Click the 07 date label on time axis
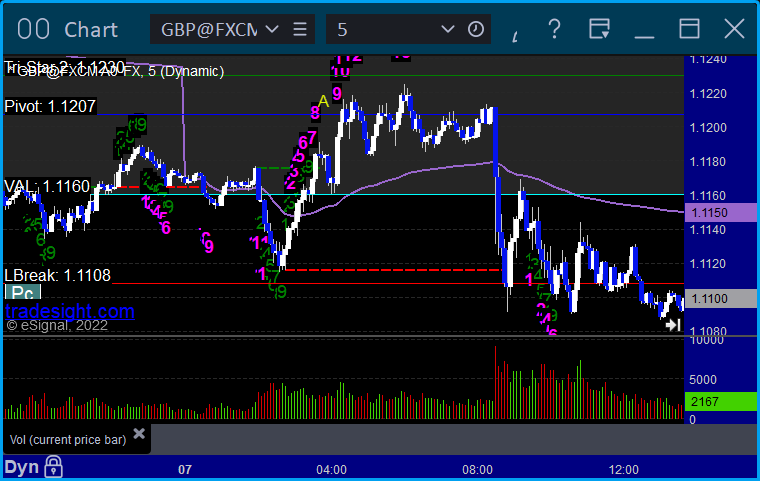Image resolution: width=760 pixels, height=481 pixels. tap(185, 469)
